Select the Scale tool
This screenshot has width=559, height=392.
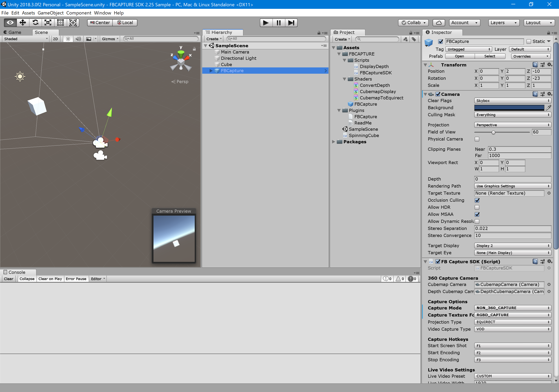(48, 23)
